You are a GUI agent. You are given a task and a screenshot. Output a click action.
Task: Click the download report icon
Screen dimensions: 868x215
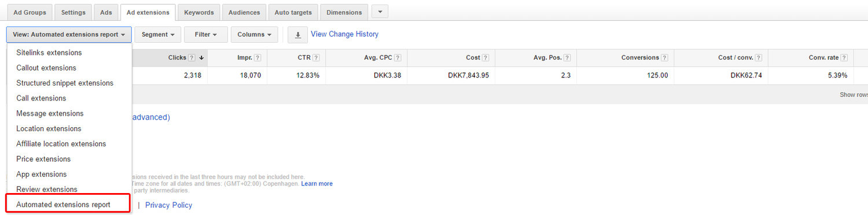[x=297, y=35]
